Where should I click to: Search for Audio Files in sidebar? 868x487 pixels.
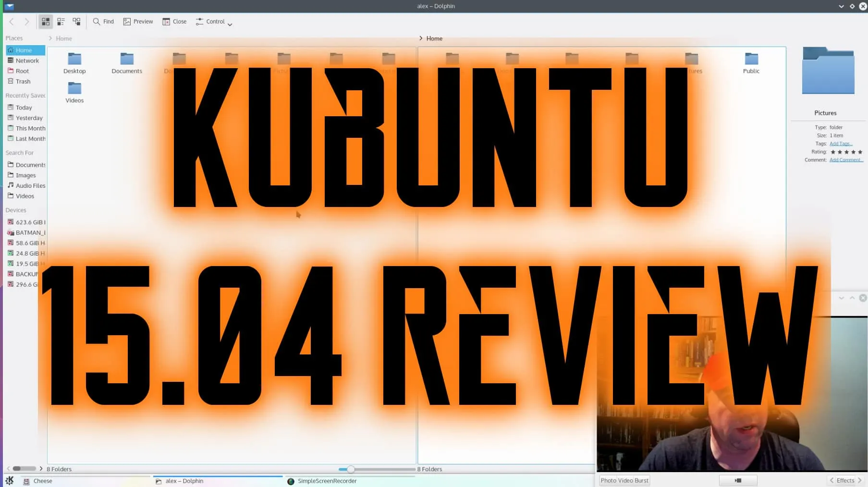coord(25,186)
